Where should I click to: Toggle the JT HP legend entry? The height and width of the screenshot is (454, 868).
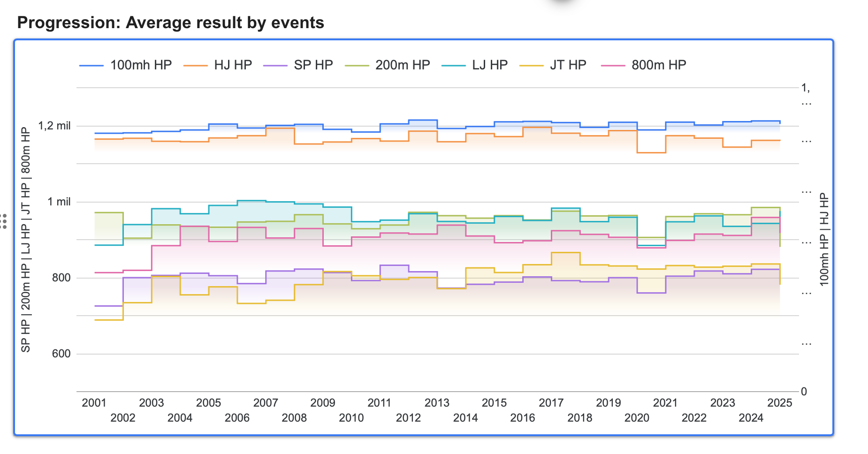coord(553,65)
